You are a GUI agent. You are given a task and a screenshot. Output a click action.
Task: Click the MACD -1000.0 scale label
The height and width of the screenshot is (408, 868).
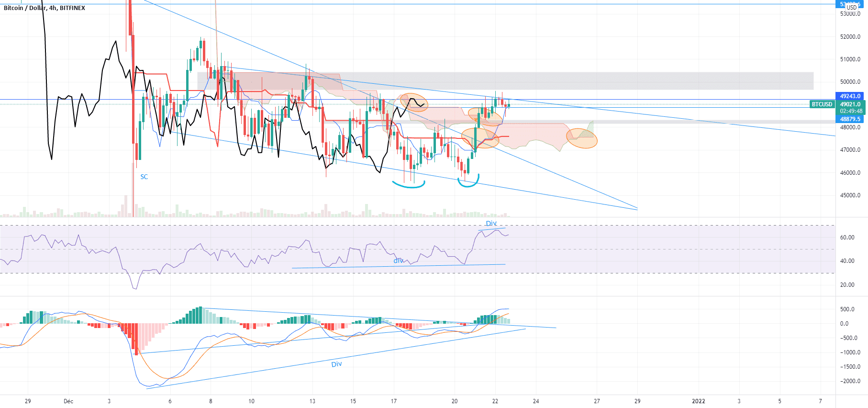[x=850, y=352]
